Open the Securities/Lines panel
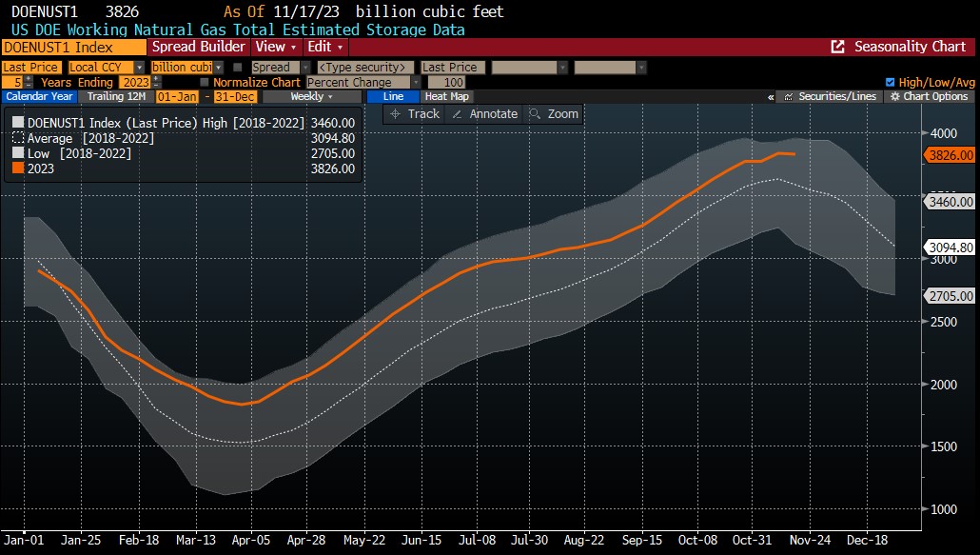The height and width of the screenshot is (555, 980). [x=831, y=97]
